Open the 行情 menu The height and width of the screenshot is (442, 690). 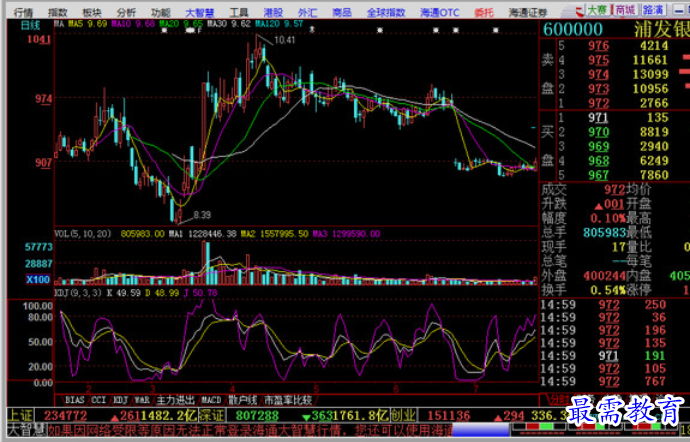[23, 12]
